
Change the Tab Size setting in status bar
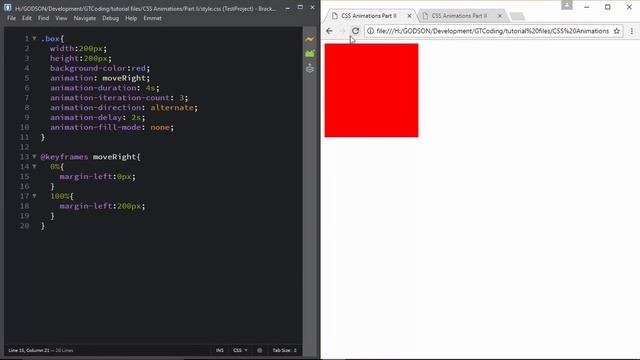pyautogui.click(x=284, y=350)
